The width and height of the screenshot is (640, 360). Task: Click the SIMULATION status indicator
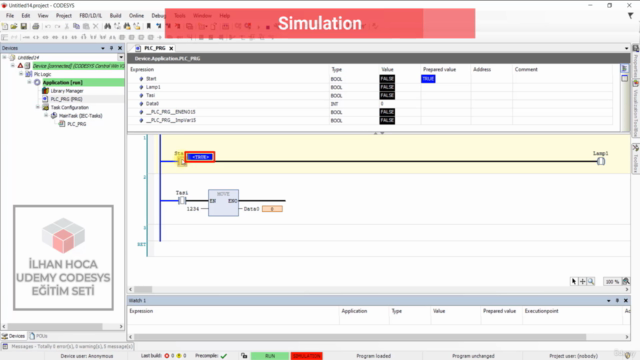(307, 356)
